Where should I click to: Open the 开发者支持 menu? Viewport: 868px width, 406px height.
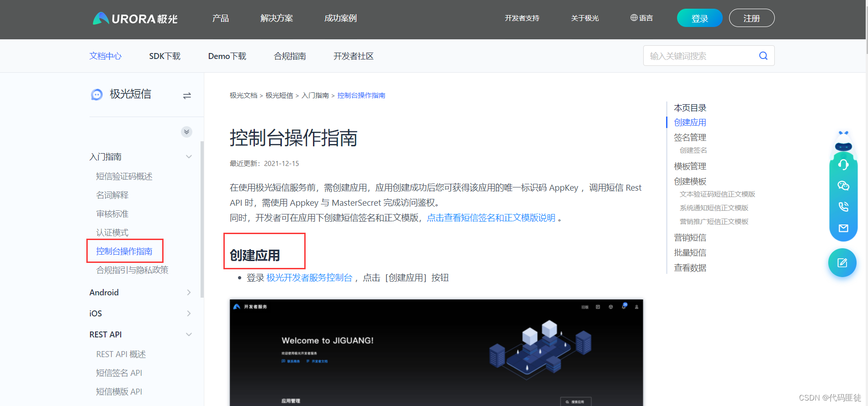tap(522, 18)
